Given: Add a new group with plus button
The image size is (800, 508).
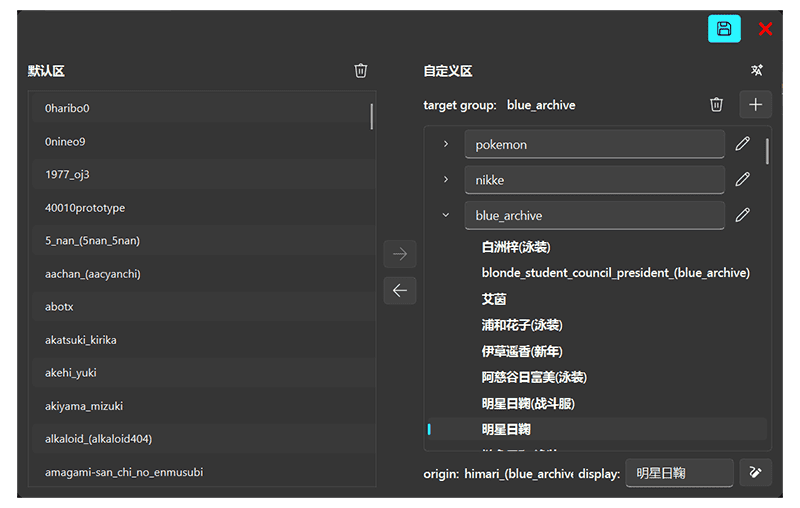Looking at the screenshot, I should pyautogui.click(x=756, y=105).
